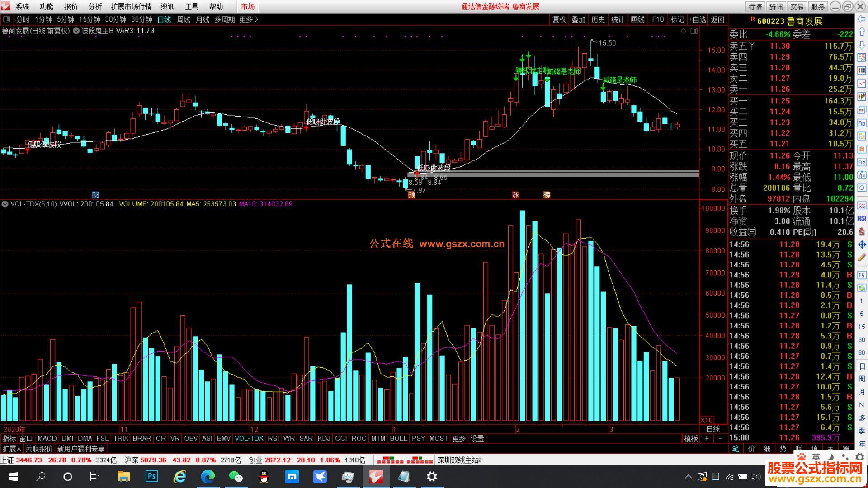Select the MACD indicator tab
Image resolution: width=868 pixels, height=488 pixels.
tap(47, 438)
